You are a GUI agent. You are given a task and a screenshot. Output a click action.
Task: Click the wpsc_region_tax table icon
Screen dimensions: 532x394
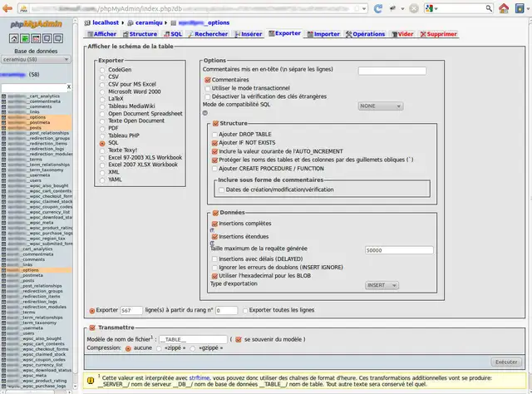[3, 239]
